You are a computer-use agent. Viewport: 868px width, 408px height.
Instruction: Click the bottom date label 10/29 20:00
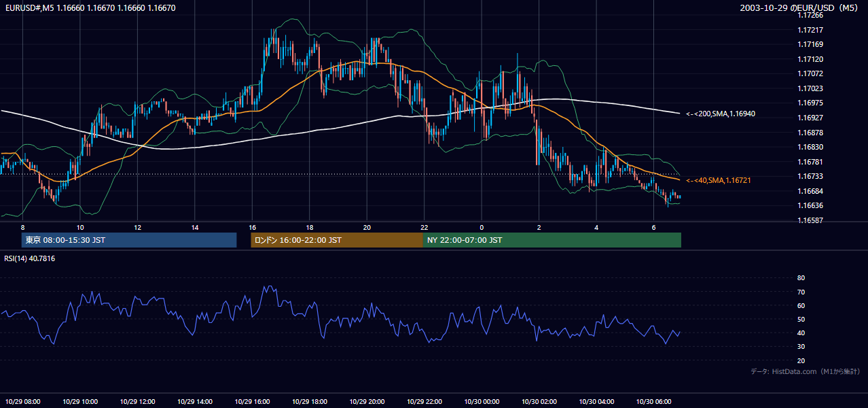(x=367, y=401)
